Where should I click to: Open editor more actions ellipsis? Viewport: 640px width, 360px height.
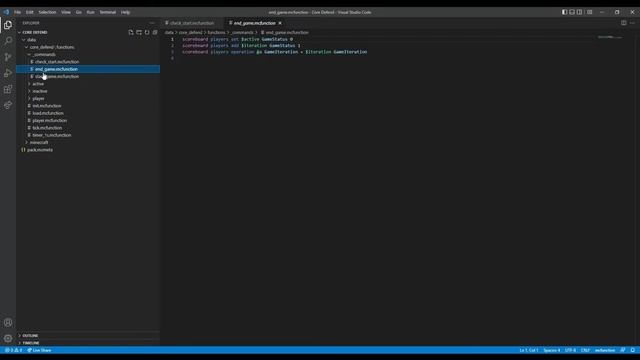(632, 23)
